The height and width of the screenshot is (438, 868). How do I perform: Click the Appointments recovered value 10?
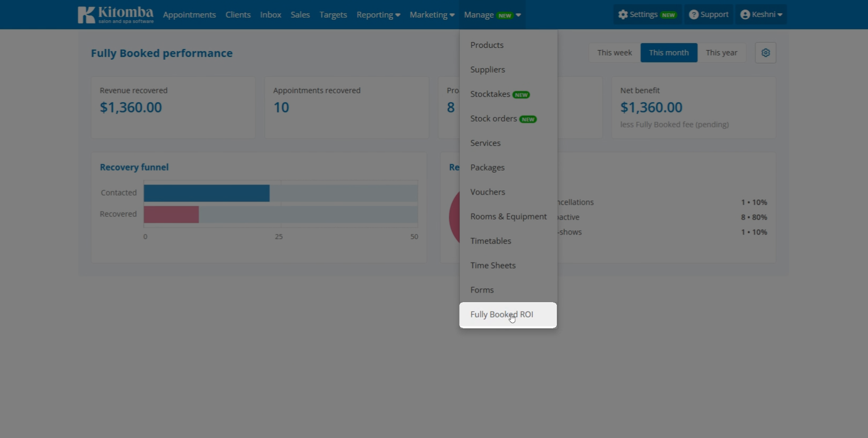(x=281, y=108)
